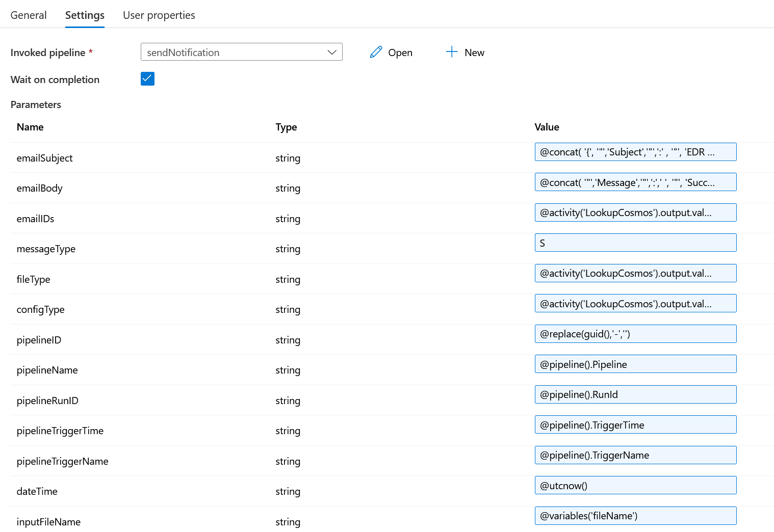Click the emailIDs value field
Viewport: 774px width, 532px height.
coord(635,212)
